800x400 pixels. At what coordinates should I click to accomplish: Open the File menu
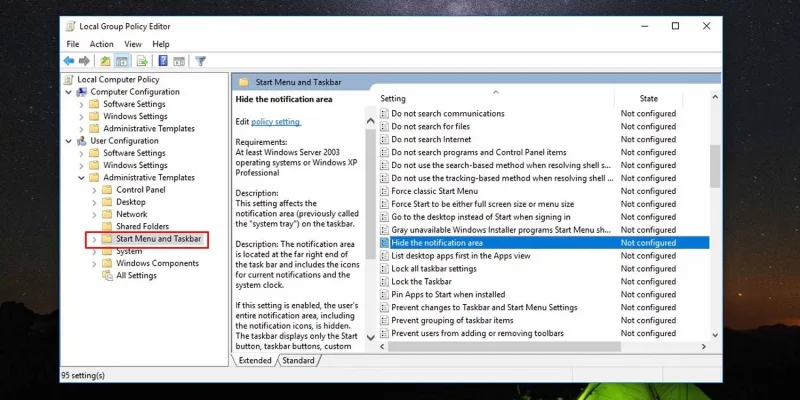tap(73, 44)
